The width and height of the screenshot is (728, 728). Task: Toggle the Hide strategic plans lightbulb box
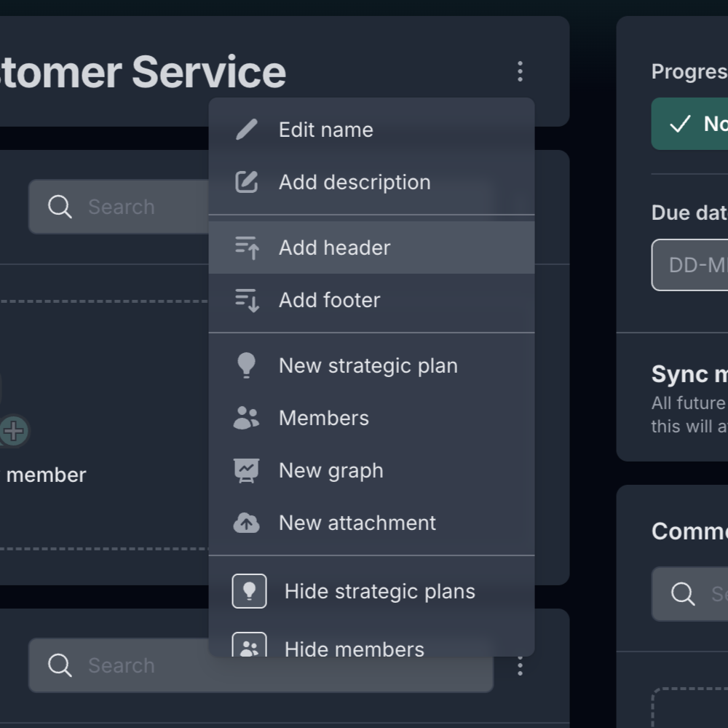[x=249, y=591]
